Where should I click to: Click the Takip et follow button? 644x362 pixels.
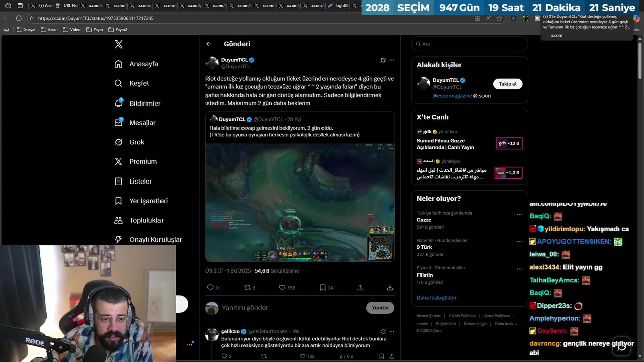coord(507,84)
